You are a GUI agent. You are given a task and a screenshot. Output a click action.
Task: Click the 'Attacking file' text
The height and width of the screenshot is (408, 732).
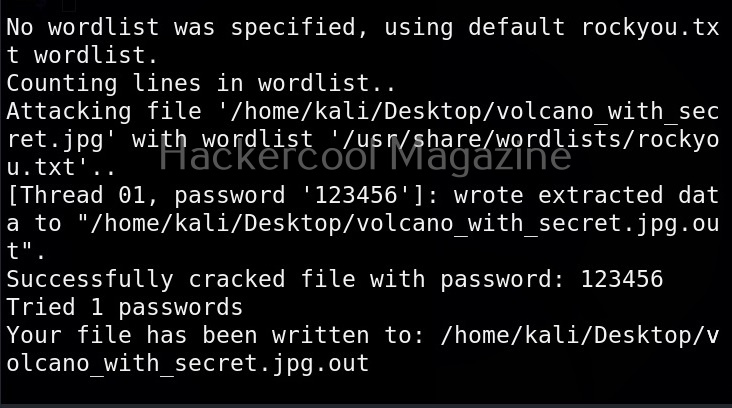pyautogui.click(x=104, y=111)
